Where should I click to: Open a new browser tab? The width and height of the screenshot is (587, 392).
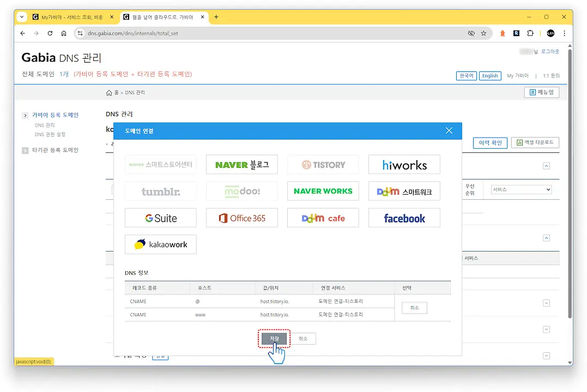216,17
